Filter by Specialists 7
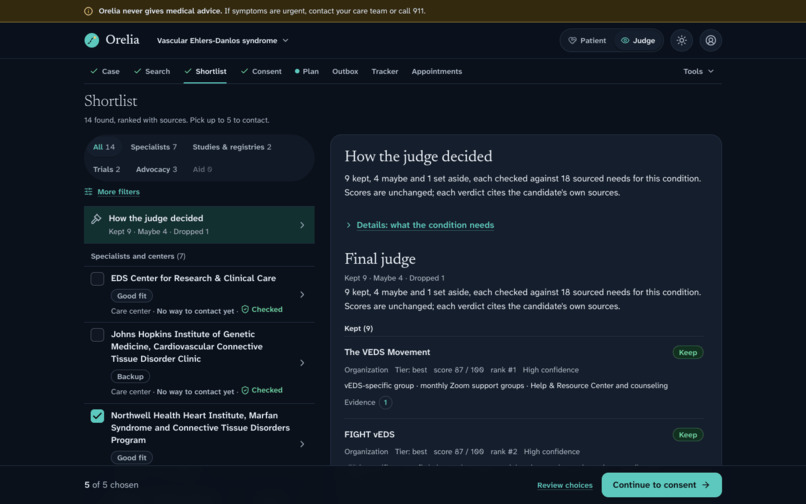Screen dimensions: 806x504 [x=154, y=147]
